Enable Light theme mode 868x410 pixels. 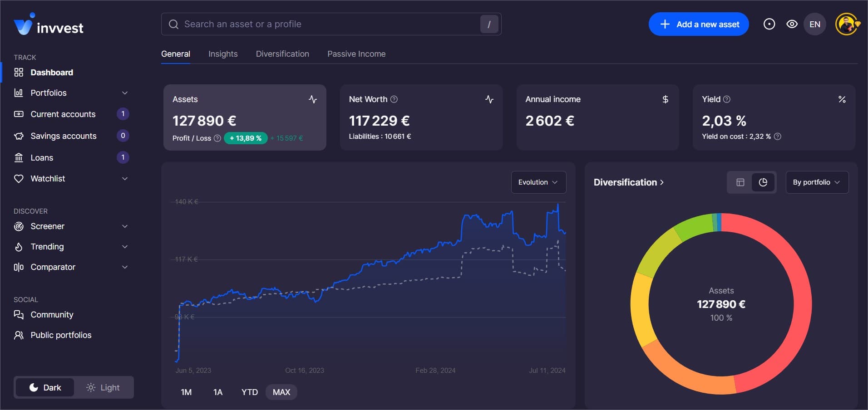(x=104, y=387)
